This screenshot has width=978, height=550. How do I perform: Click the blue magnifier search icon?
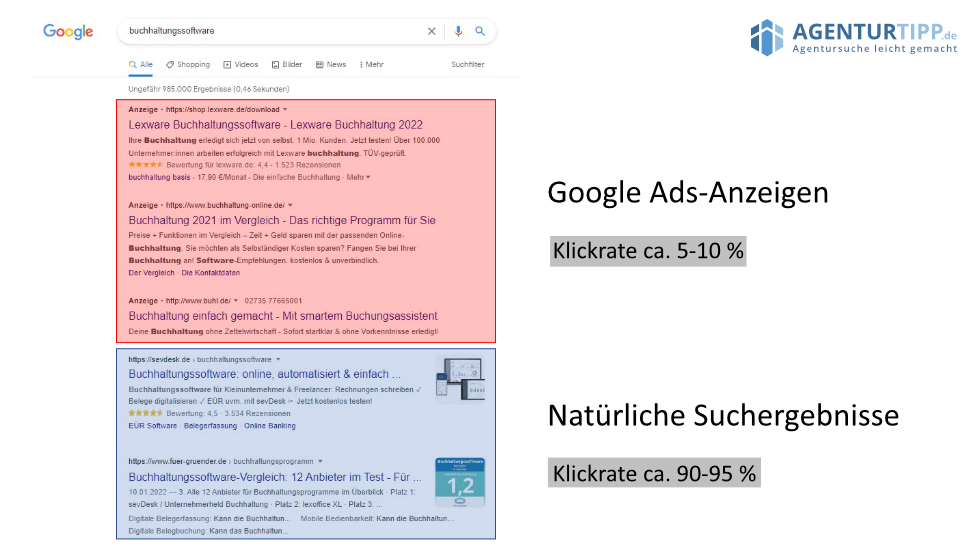480,31
